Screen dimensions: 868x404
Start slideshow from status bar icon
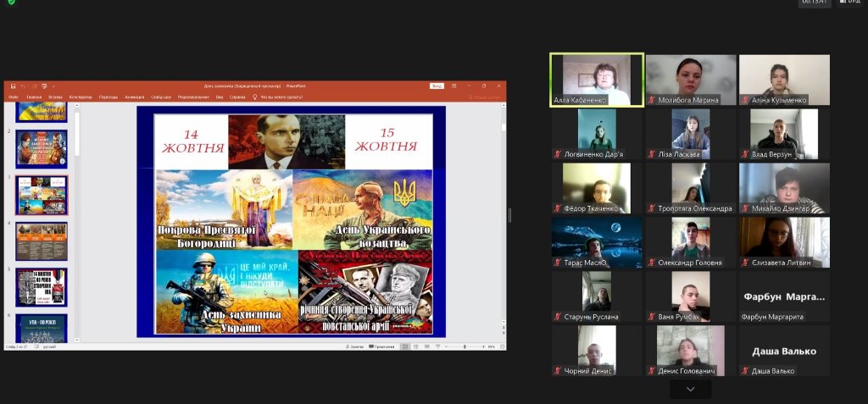point(438,346)
